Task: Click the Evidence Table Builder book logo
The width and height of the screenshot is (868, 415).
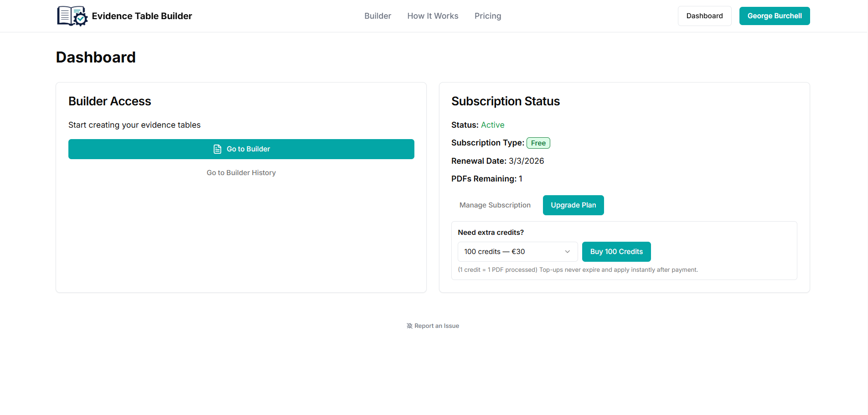Action: tap(72, 16)
